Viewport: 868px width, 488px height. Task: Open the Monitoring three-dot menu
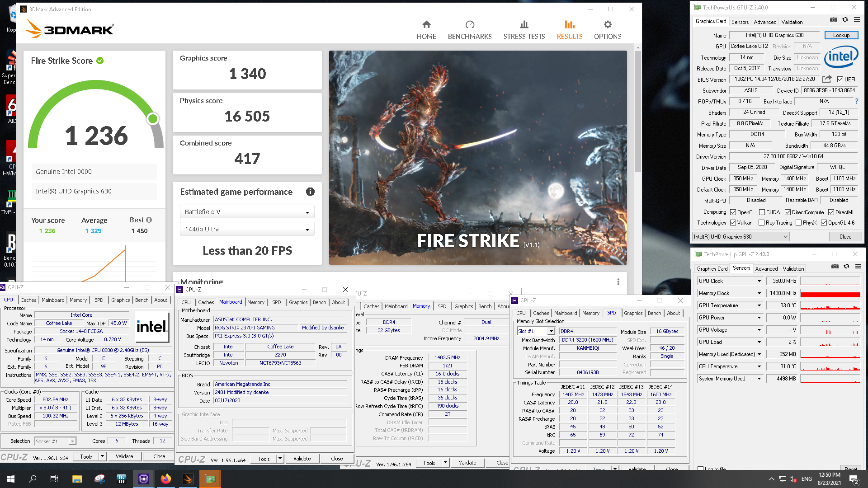click(x=618, y=282)
